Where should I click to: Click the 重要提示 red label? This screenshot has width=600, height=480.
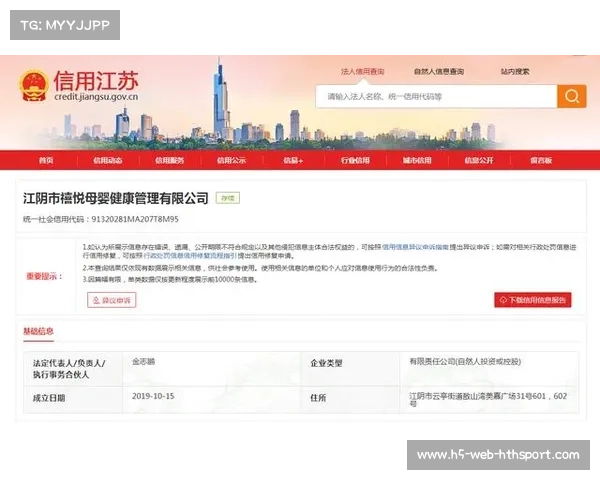click(x=44, y=276)
